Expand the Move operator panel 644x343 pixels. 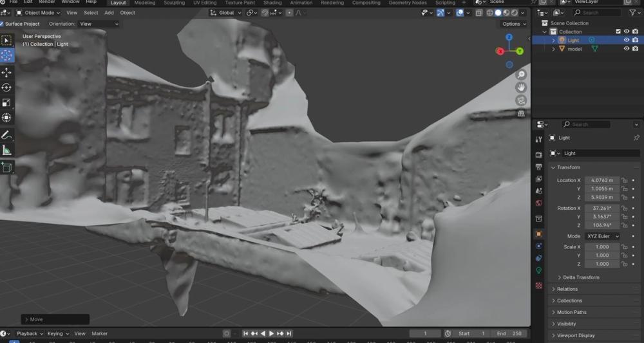(x=55, y=319)
